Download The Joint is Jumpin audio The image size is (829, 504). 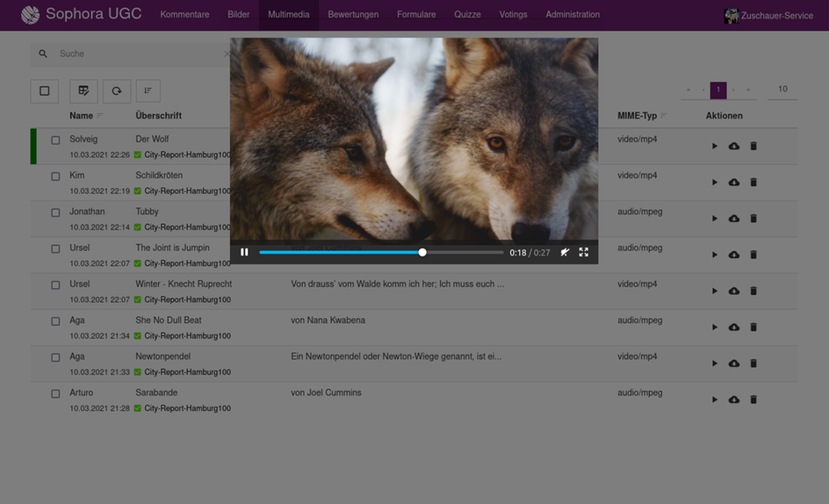[734, 255]
